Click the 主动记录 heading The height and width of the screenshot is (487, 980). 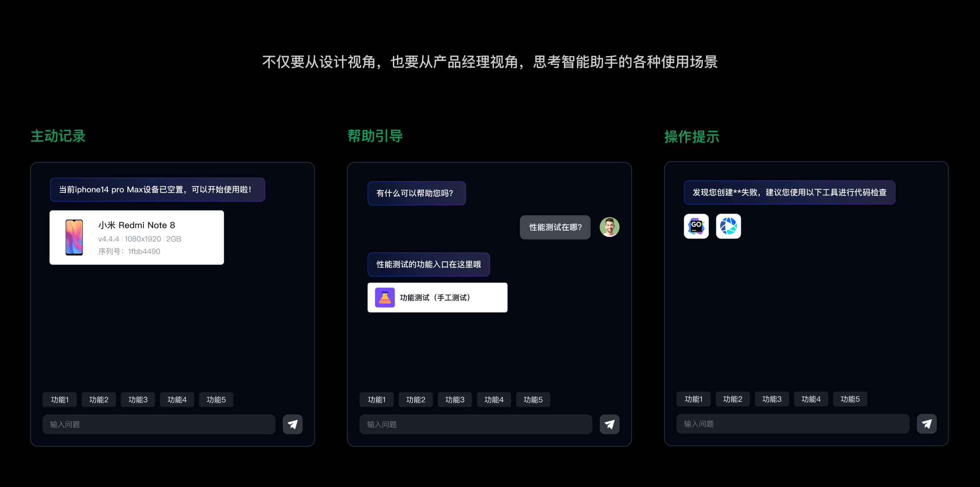[x=58, y=136]
